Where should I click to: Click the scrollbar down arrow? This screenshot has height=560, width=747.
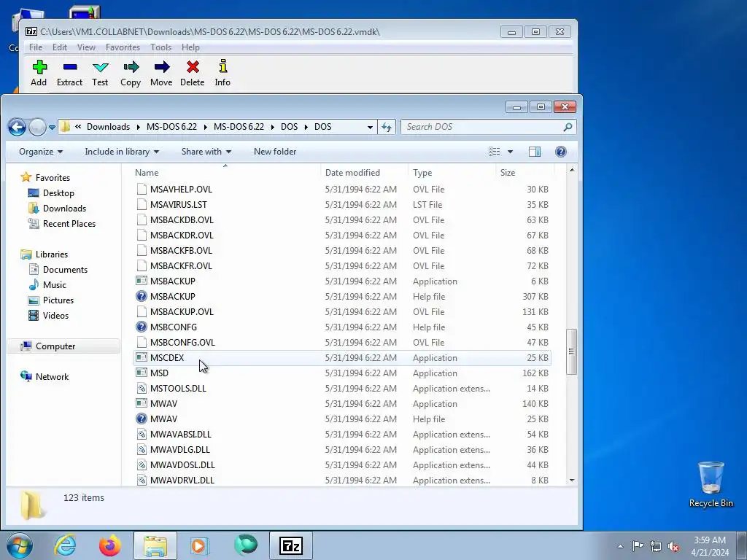(x=572, y=481)
